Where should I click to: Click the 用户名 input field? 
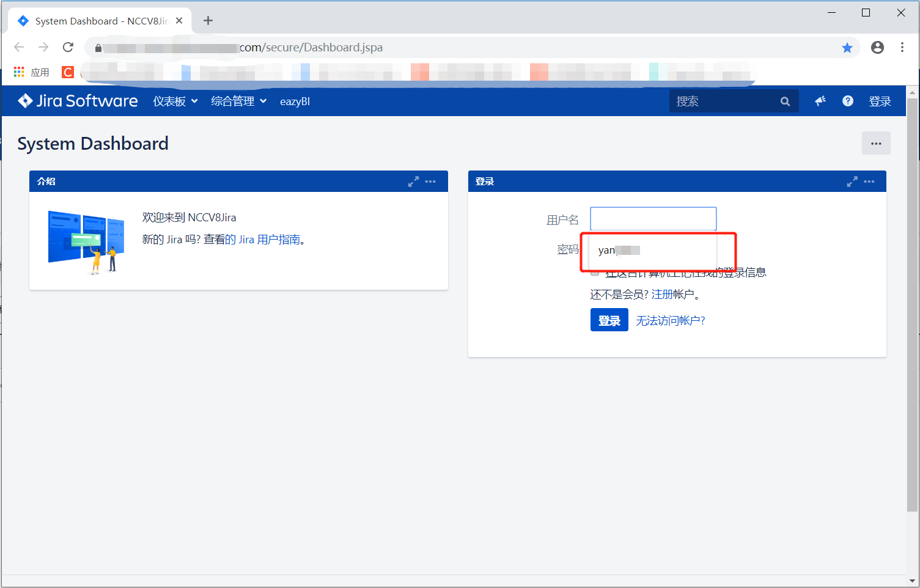[653, 219]
